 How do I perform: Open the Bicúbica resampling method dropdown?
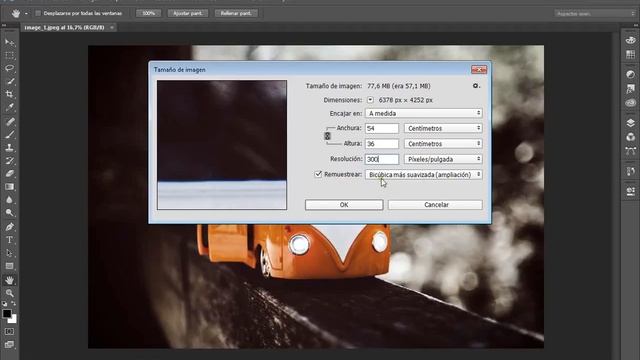click(x=424, y=174)
